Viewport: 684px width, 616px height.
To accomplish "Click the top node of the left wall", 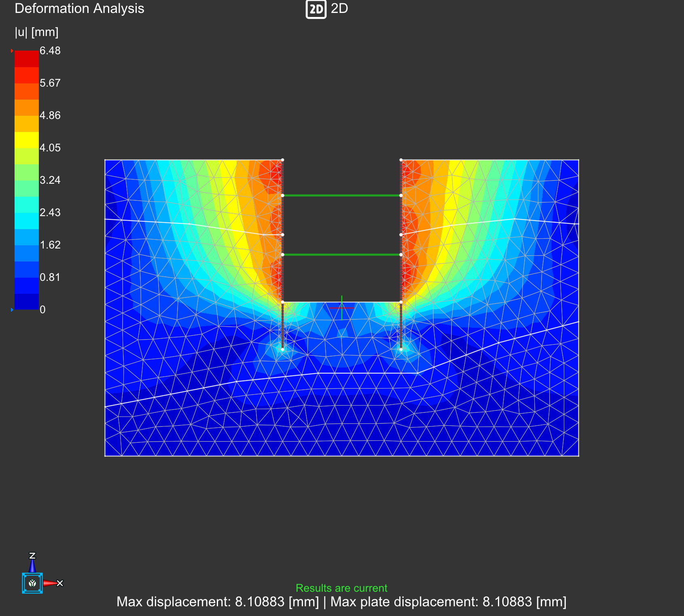I will pos(282,160).
